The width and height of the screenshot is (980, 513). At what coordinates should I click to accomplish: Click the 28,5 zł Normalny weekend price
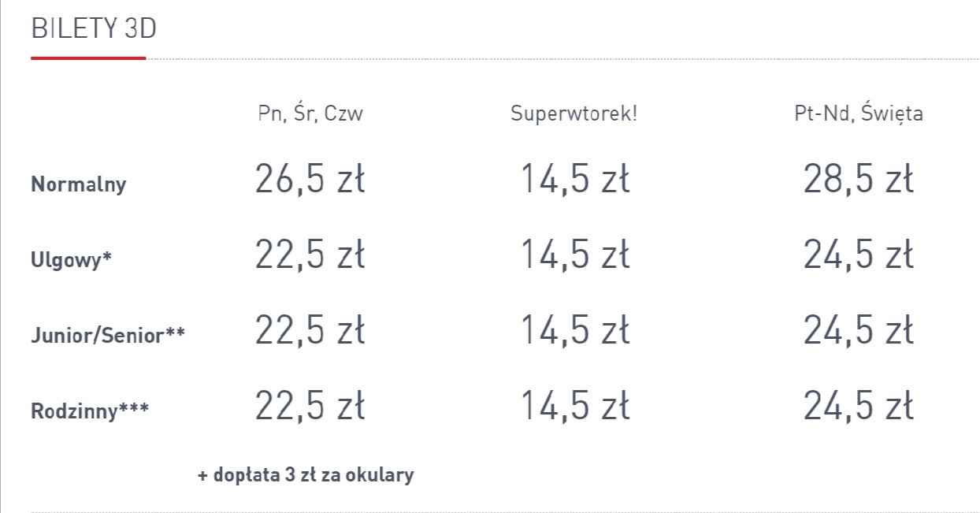coord(859,180)
